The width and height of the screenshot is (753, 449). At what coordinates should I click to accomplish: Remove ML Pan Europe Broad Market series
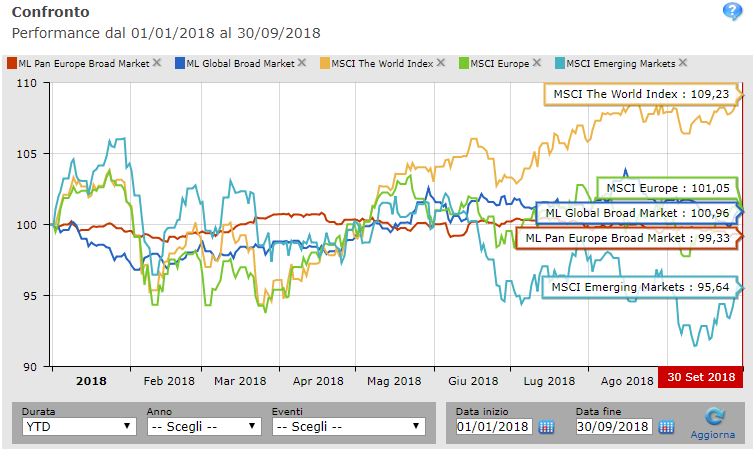point(157,63)
